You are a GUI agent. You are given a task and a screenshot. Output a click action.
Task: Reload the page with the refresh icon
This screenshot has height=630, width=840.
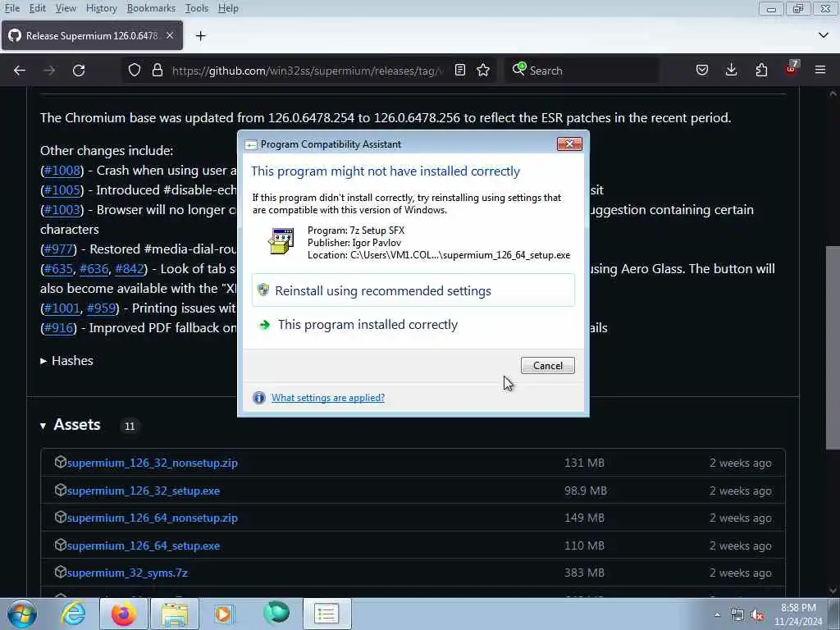[x=79, y=71]
